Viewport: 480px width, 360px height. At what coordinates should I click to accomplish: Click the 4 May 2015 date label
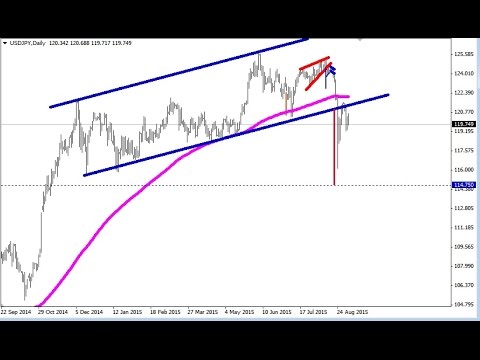coord(239,312)
